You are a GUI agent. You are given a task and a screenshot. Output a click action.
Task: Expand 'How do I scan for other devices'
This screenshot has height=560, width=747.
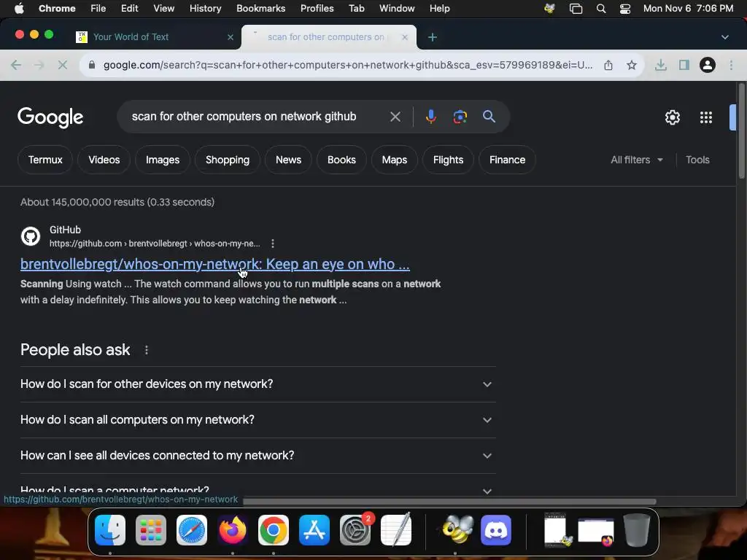(258, 384)
